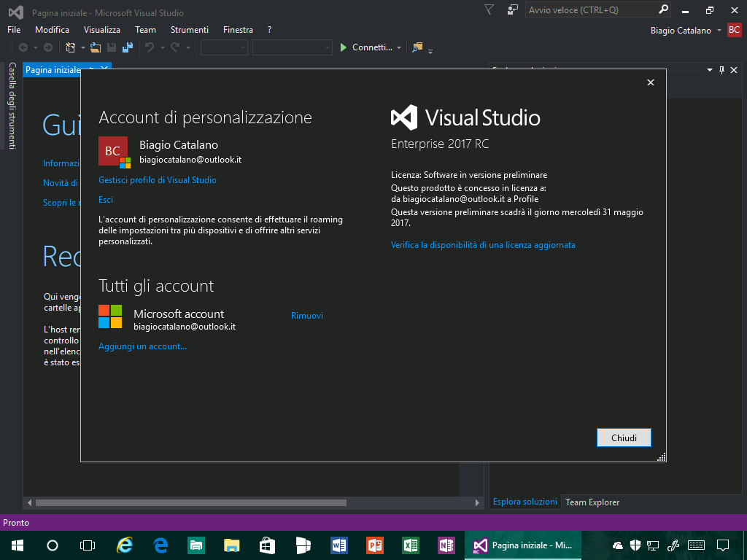The width and height of the screenshot is (747, 560).
Task: Open the Esplora soluzioni window options dropdown
Action: (x=709, y=70)
